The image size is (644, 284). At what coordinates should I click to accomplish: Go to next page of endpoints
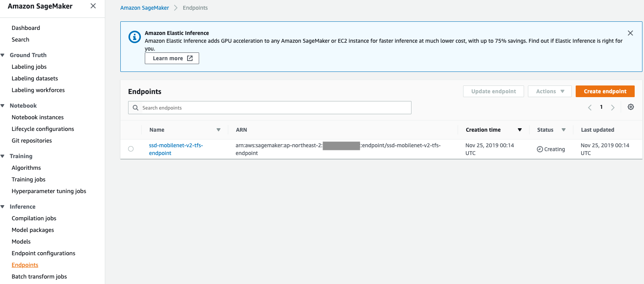[x=613, y=108]
